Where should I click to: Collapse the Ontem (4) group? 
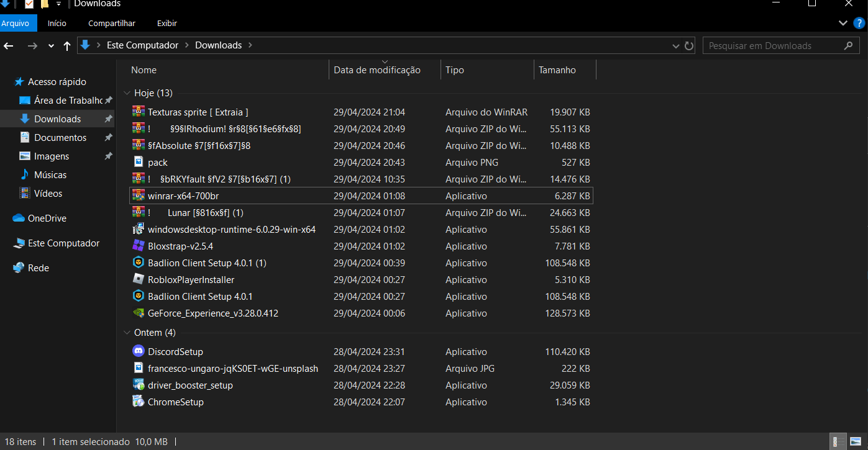pos(127,333)
